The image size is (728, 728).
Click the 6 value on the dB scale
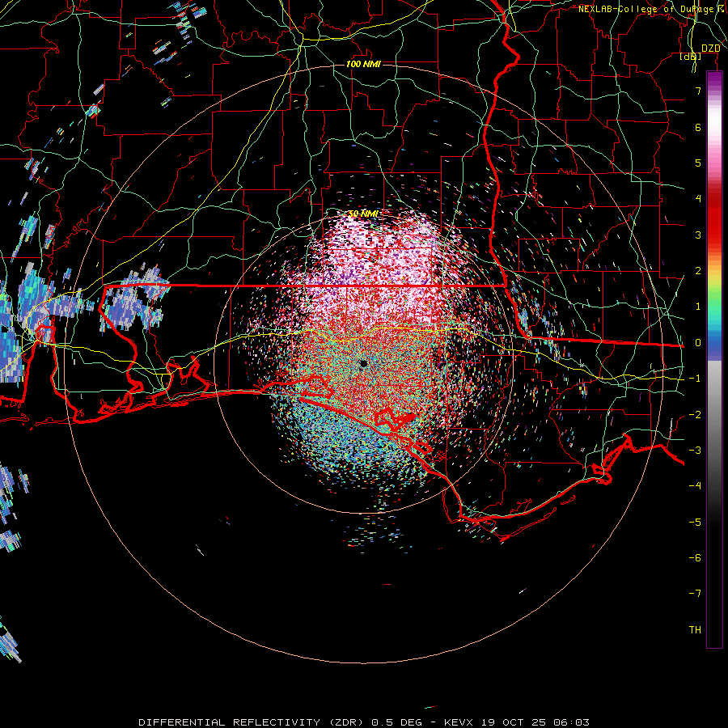698,127
